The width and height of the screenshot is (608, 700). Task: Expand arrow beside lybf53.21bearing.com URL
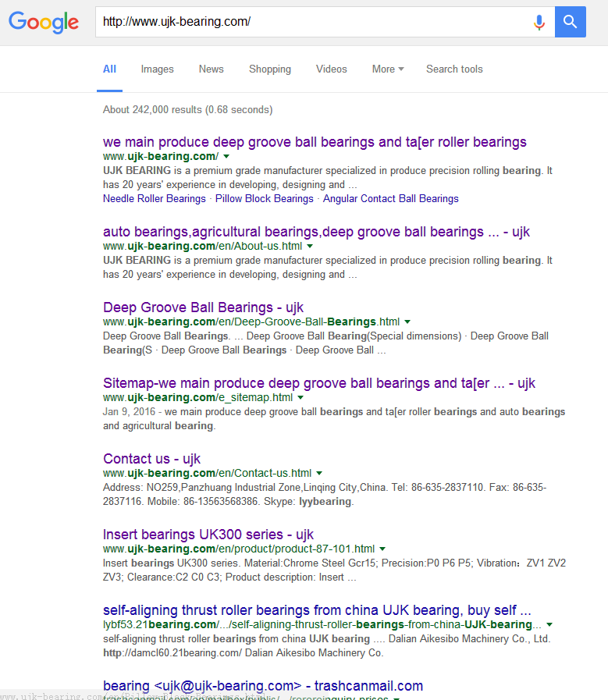(549, 624)
